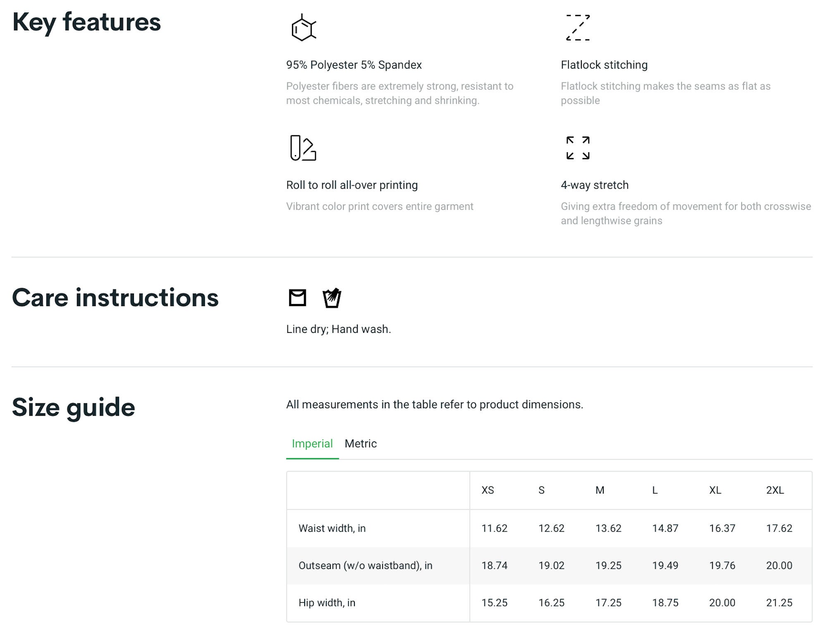Click the roll to roll printing swatch icon
Image resolution: width=827 pixels, height=644 pixels.
pyautogui.click(x=303, y=148)
